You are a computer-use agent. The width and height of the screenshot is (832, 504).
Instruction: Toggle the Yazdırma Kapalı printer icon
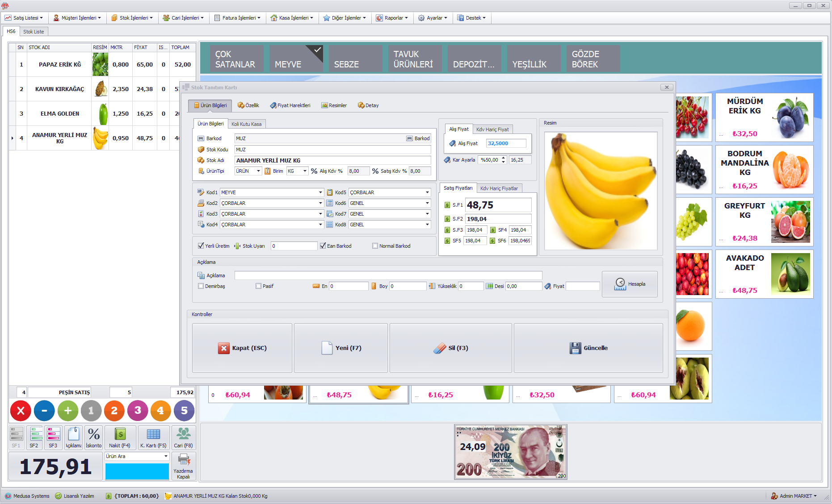click(184, 466)
